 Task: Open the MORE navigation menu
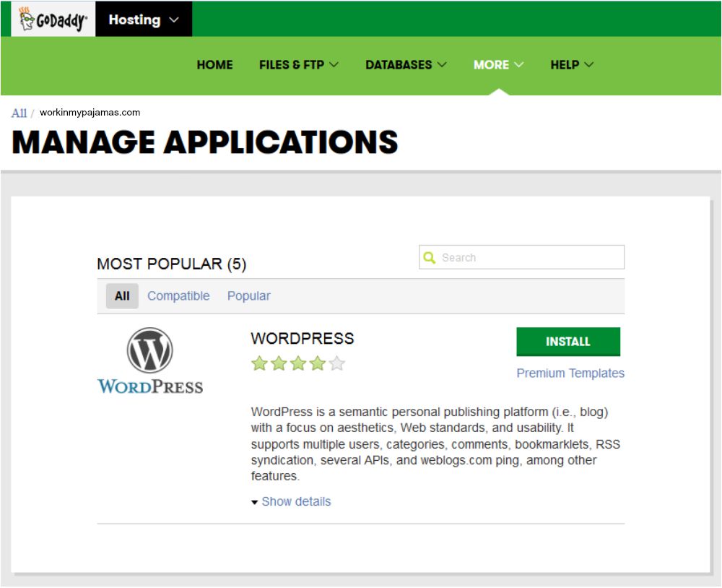(498, 65)
